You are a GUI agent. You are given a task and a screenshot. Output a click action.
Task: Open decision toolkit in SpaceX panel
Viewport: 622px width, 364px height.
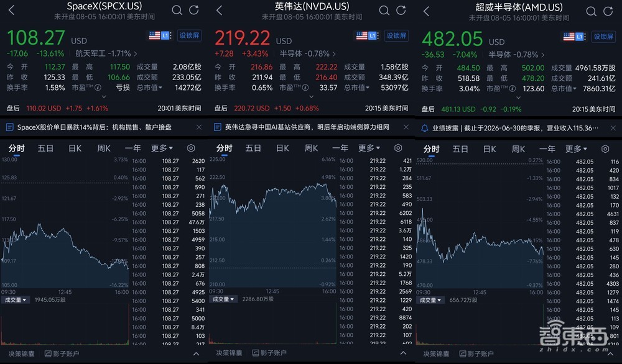click(21, 353)
